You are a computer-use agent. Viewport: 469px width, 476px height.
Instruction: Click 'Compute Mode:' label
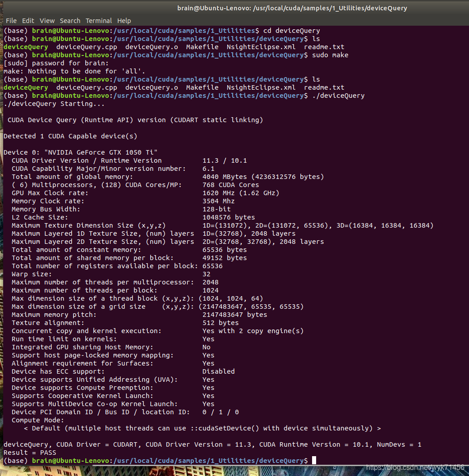point(38,420)
